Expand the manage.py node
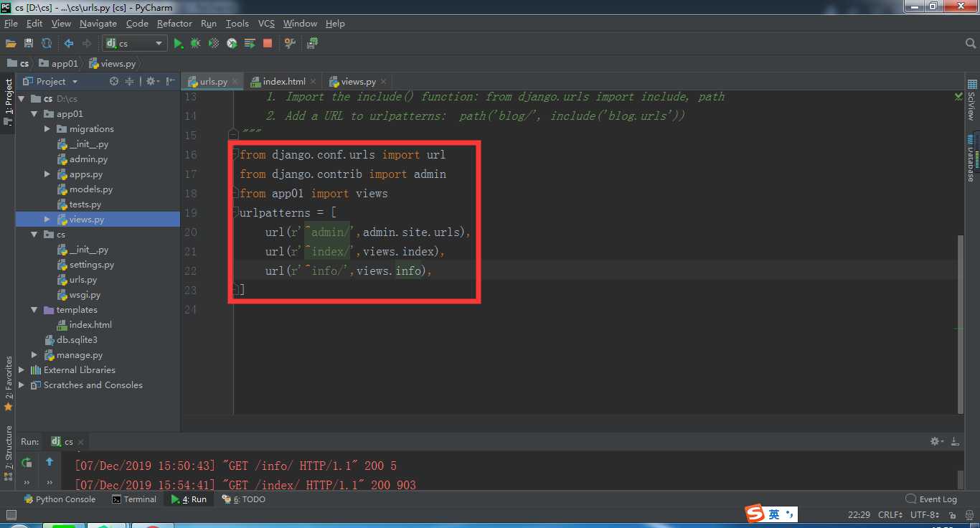Viewport: 980px width, 528px height. pyautogui.click(x=34, y=355)
